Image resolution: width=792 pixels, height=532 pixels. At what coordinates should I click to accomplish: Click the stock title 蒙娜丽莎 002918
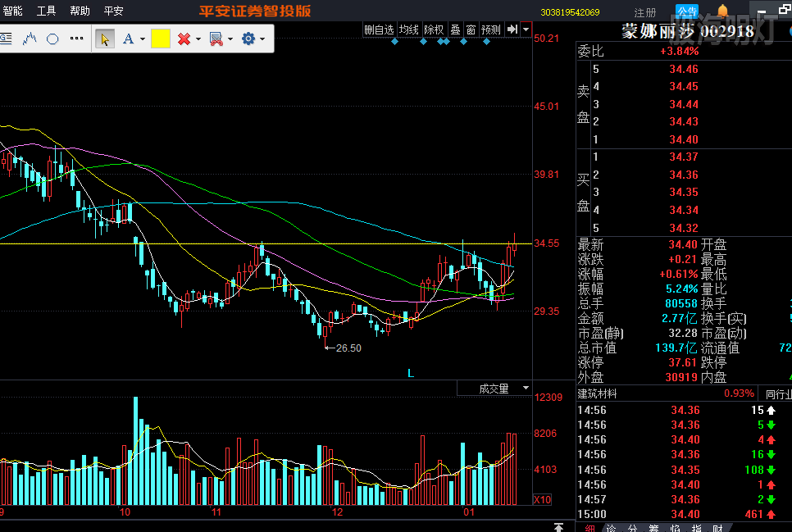pyautogui.click(x=688, y=31)
